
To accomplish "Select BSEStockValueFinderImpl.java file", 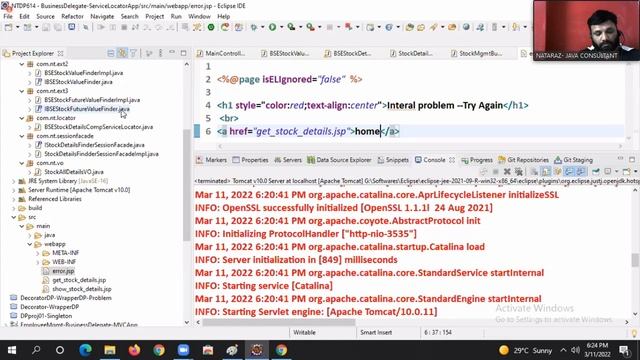I will [83, 73].
